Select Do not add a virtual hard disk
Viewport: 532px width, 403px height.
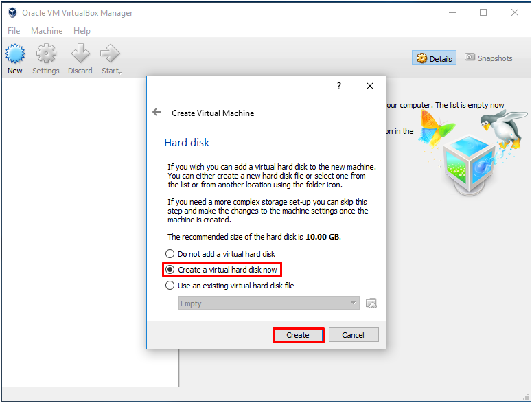170,254
